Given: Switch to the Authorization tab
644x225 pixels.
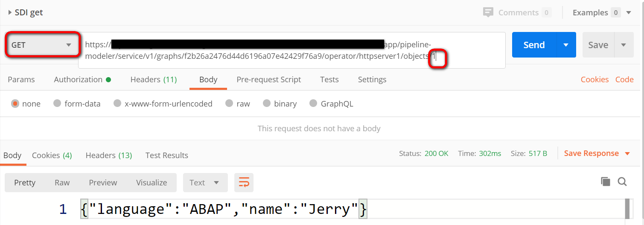Looking at the screenshot, I should coord(79,80).
